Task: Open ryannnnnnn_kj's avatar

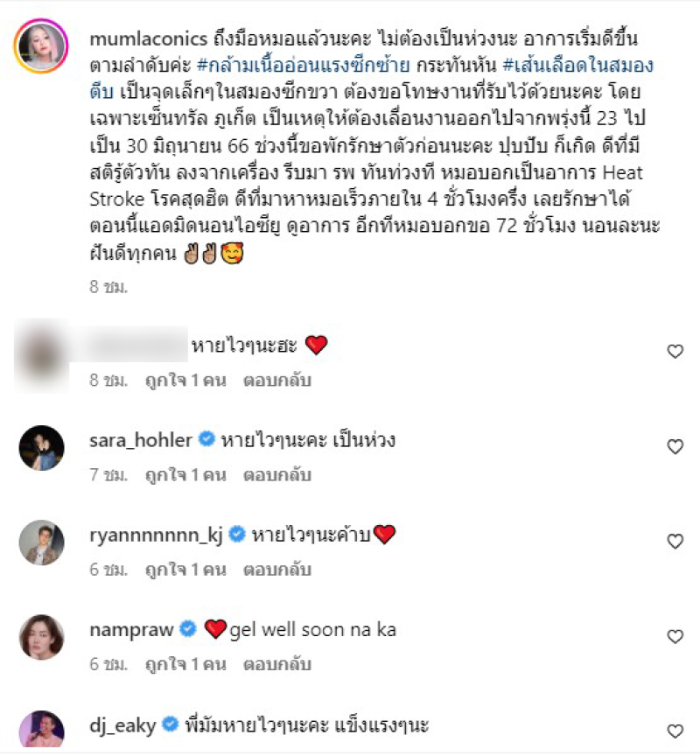Action: 41,542
